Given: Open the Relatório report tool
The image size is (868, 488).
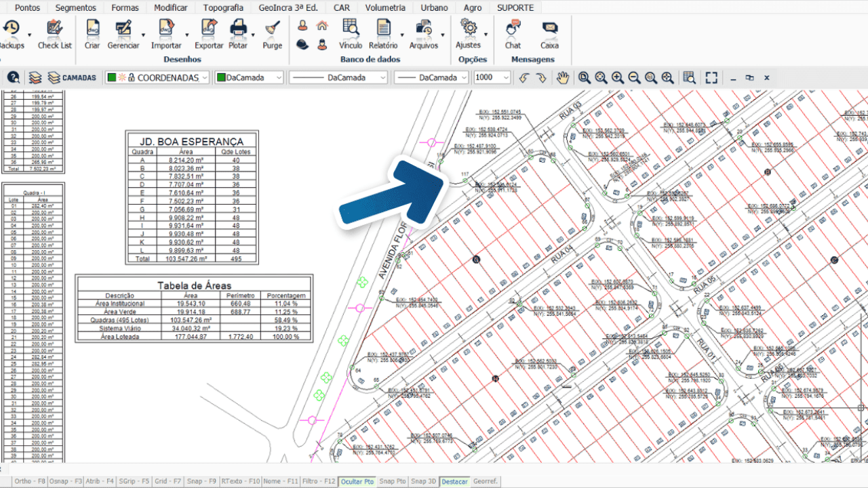Looking at the screenshot, I should click(383, 34).
